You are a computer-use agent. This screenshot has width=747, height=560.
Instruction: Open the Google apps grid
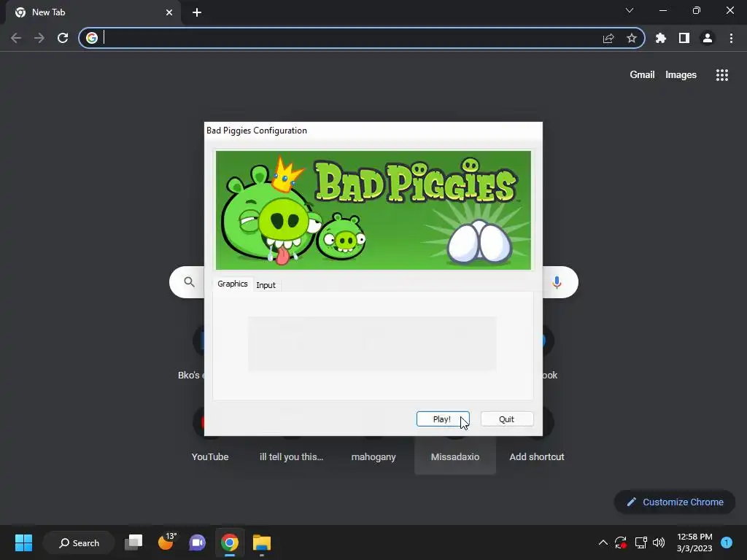(722, 75)
